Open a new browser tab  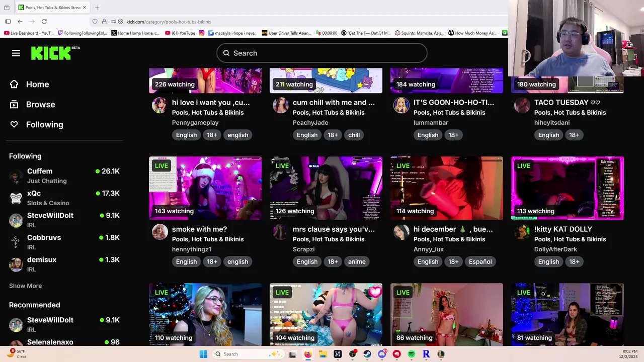pos(97,8)
